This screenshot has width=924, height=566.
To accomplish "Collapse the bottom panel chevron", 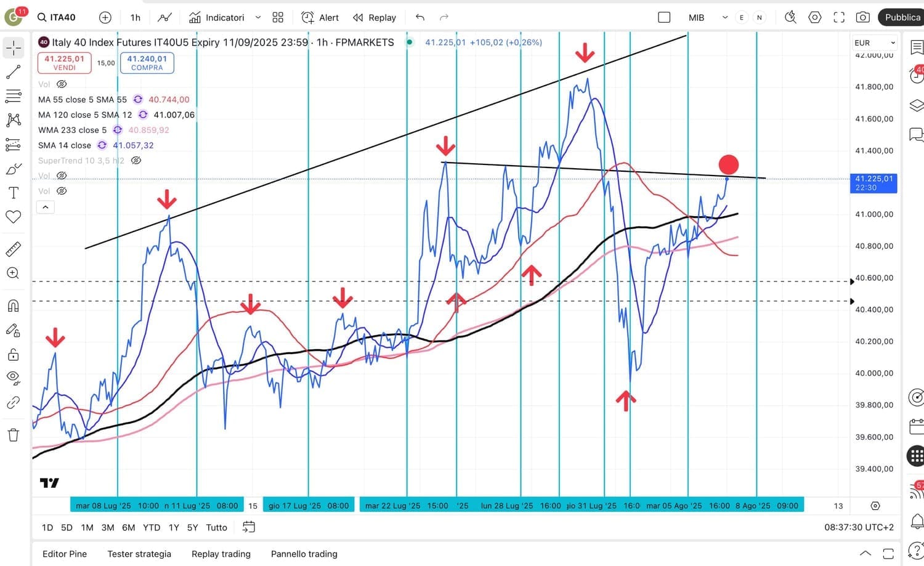I will coord(865,553).
